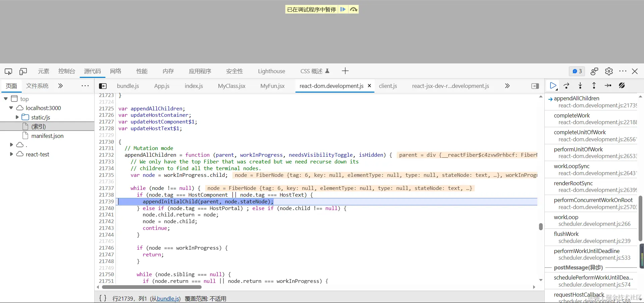
Task: Open manifest.json in the navigator
Action: point(47,136)
